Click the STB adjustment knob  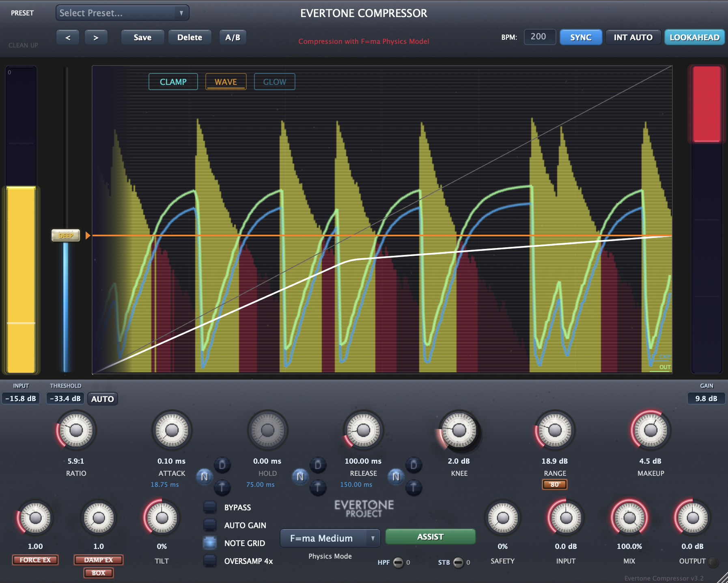[x=459, y=563]
